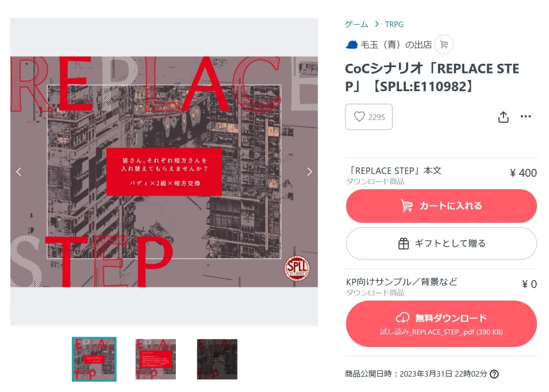
Task: Show the next product image arrow
Action: 309,172
